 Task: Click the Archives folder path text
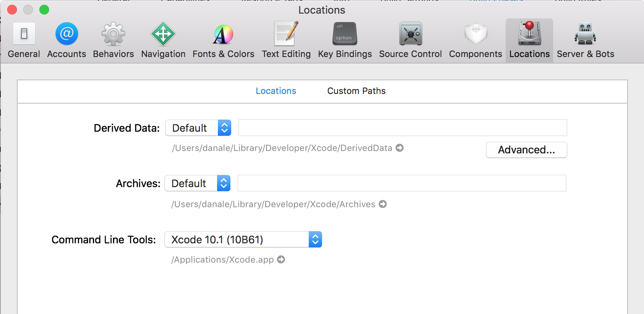pos(273,204)
